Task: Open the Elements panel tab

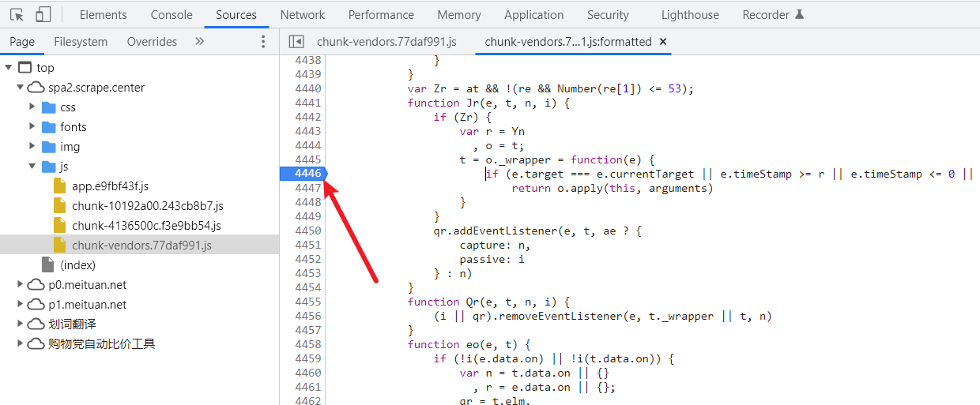Action: click(x=103, y=15)
